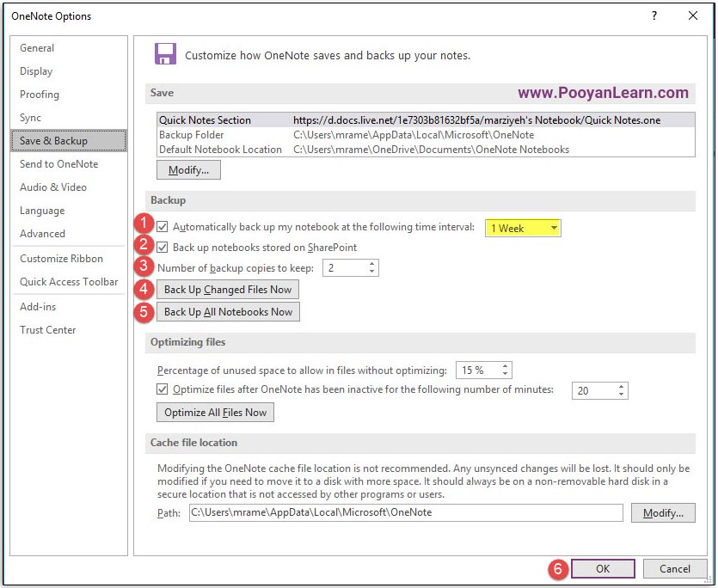
Task: Open the 1 Week interval dropdown
Action: [523, 228]
